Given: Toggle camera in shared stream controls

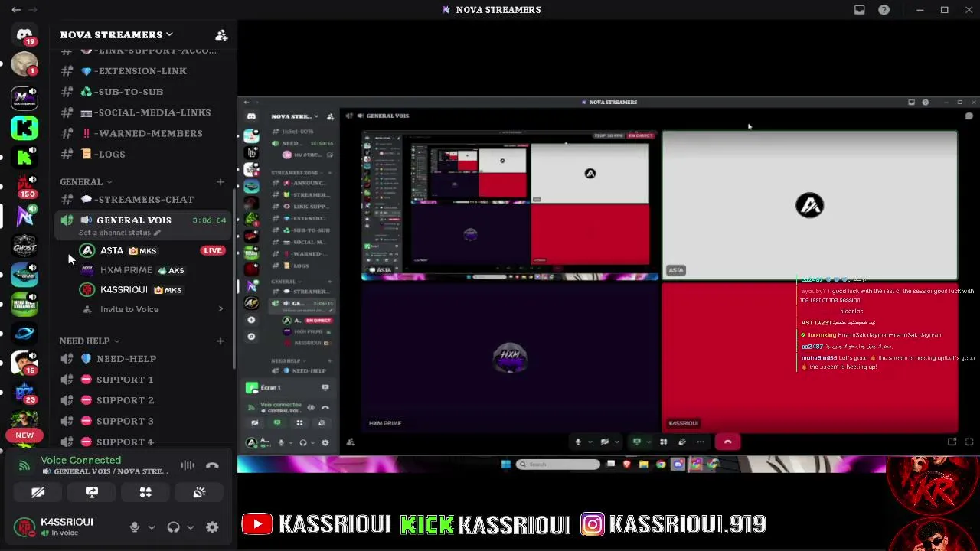Looking at the screenshot, I should click(605, 442).
